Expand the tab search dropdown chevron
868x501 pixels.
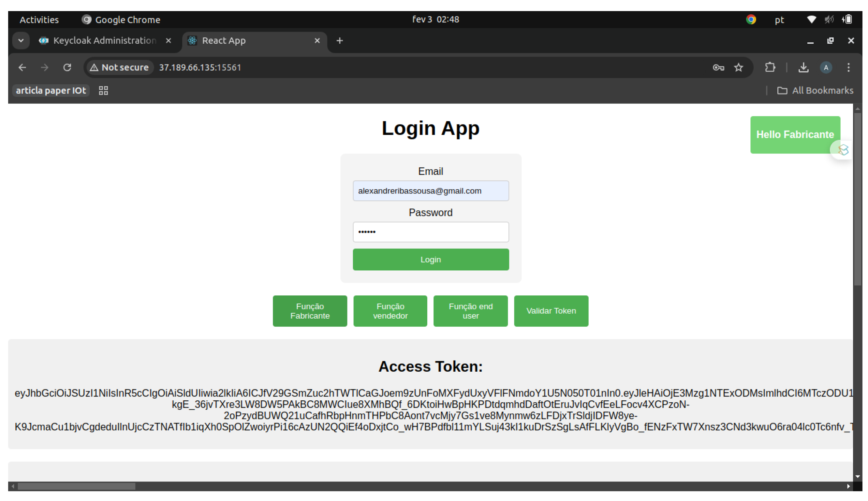[x=21, y=41]
